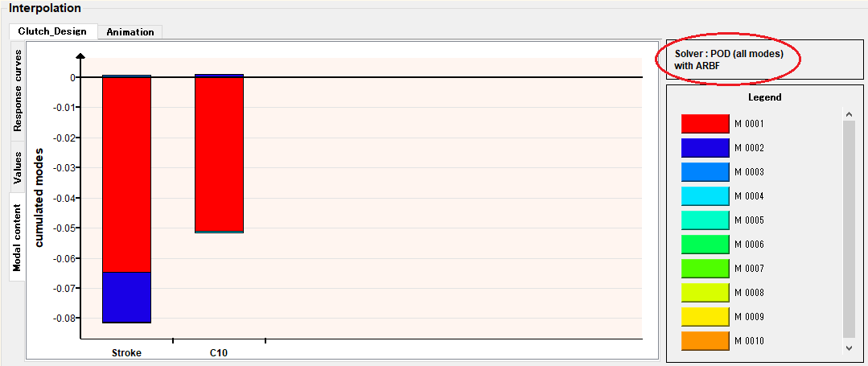The width and height of the screenshot is (868, 366).
Task: Select the orange M 0010 legend swatch
Action: 705,341
